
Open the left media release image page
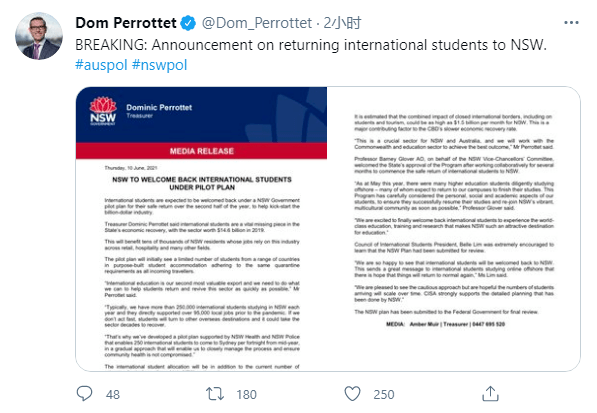(x=201, y=229)
